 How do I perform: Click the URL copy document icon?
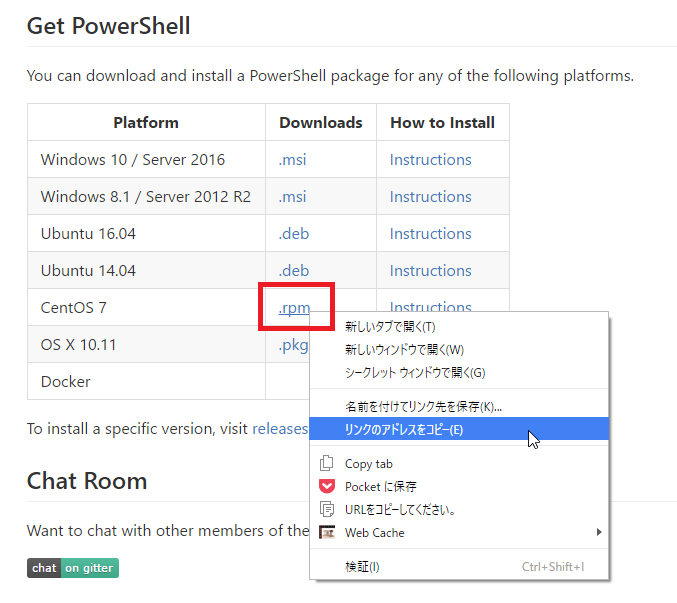[x=327, y=509]
